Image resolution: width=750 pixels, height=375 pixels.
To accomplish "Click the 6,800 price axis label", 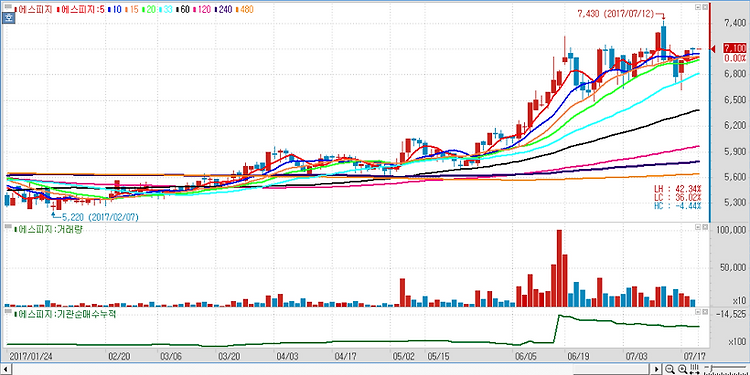I will [735, 74].
